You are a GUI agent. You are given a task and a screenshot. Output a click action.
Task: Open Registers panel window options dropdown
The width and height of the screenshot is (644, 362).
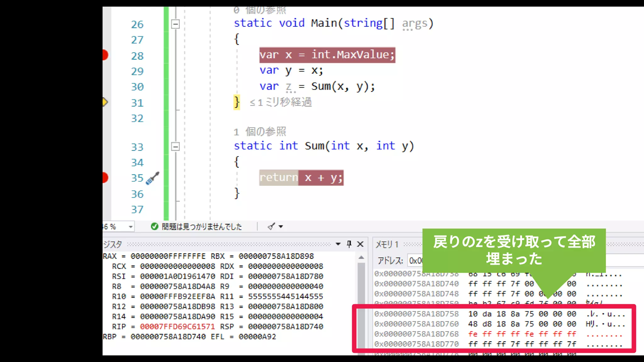click(x=338, y=244)
